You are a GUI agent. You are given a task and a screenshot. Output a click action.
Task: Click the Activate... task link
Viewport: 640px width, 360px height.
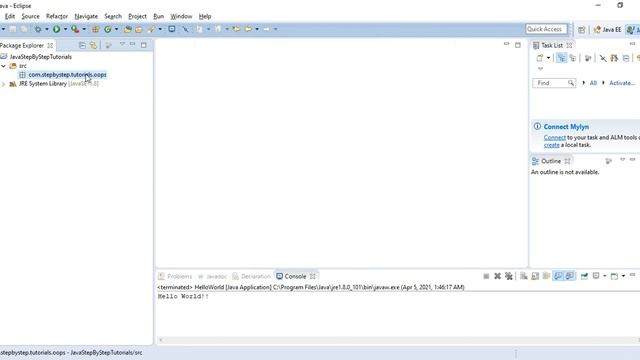point(622,83)
